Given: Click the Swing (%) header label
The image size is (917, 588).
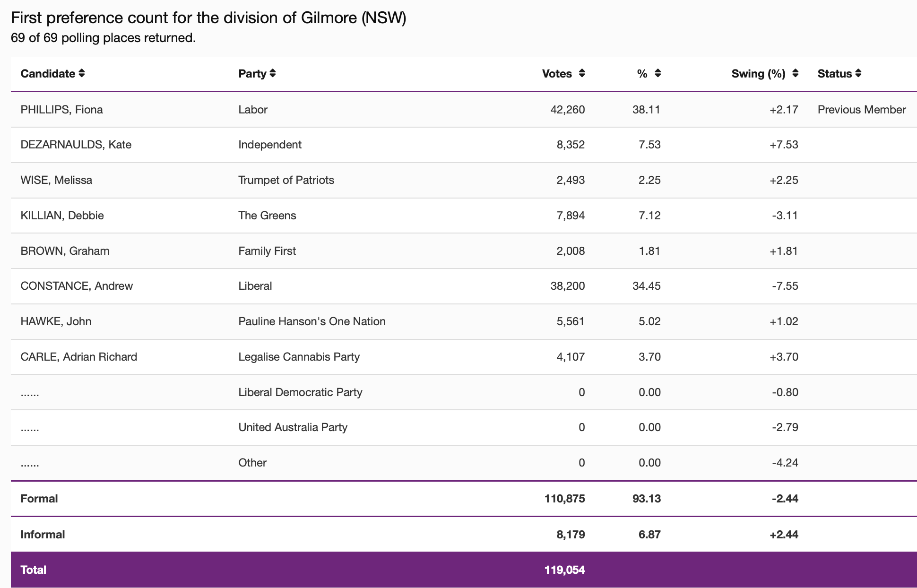Looking at the screenshot, I should coord(758,74).
